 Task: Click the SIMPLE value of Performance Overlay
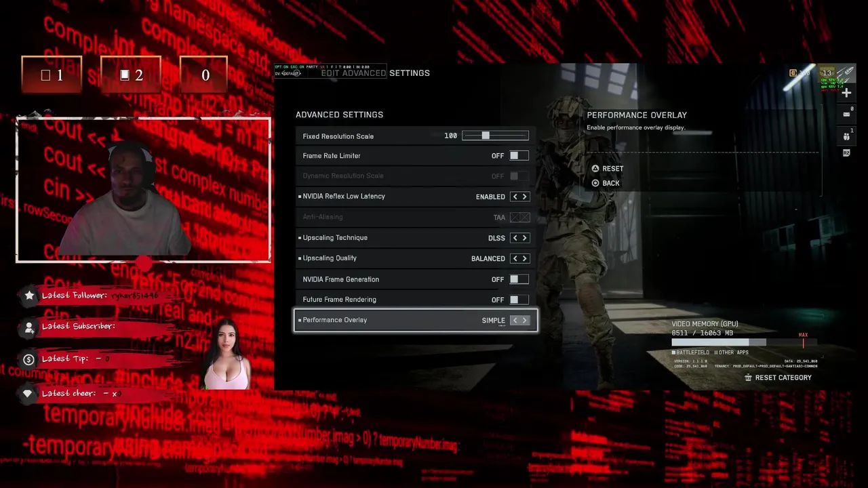[494, 321]
